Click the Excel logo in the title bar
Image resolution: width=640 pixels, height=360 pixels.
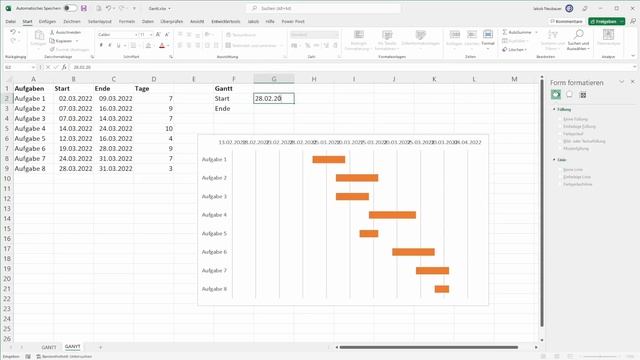pyautogui.click(x=8, y=8)
